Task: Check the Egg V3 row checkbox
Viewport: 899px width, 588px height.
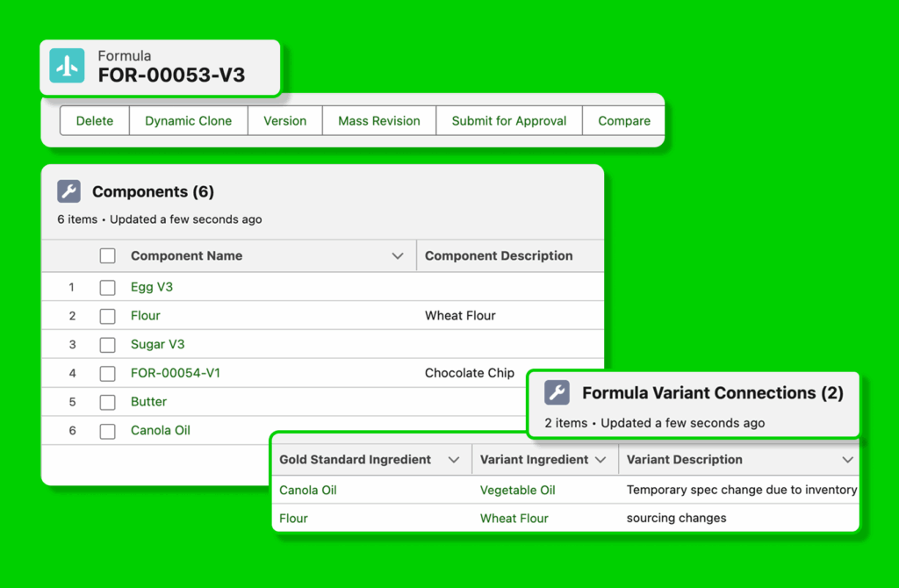Action: point(107,287)
